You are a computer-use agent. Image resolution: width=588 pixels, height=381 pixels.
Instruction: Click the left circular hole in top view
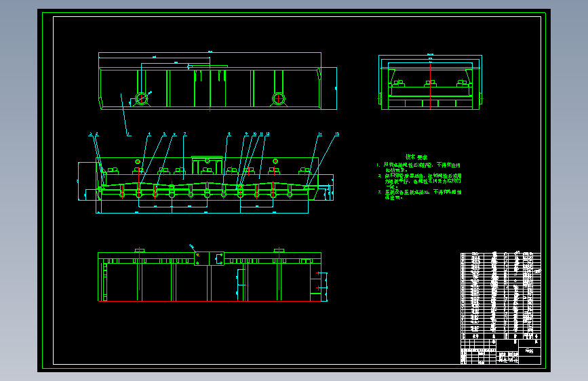coord(141,98)
